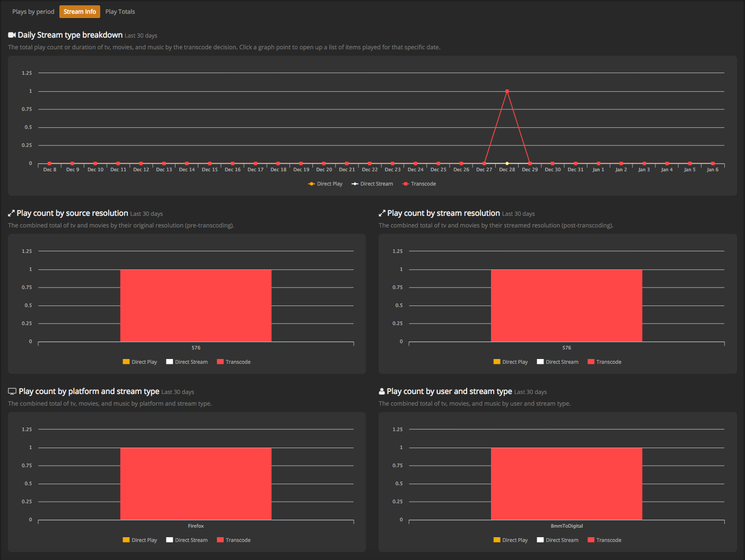This screenshot has height=560, width=745.
Task: Disable Direct Play in the platform chart legend
Action: [x=140, y=540]
